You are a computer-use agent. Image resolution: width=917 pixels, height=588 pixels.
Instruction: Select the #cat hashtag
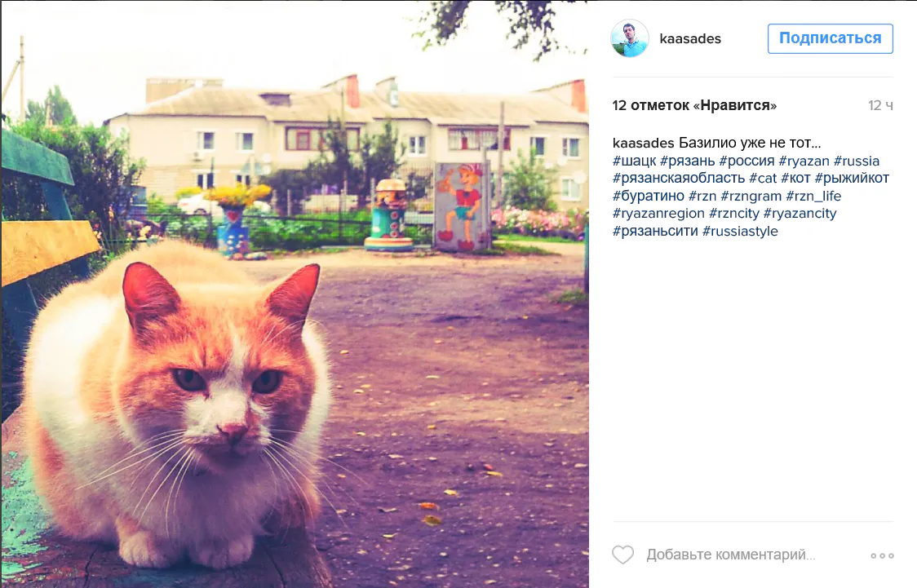coord(763,179)
